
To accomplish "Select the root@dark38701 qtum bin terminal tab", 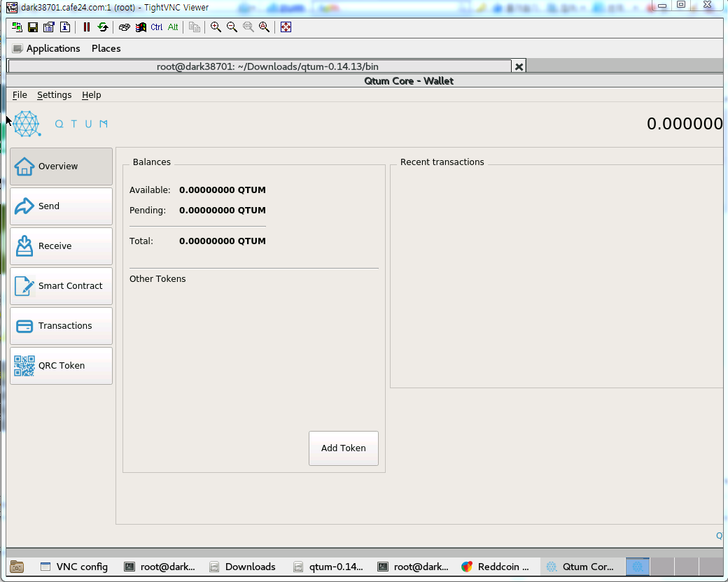I will 260,66.
